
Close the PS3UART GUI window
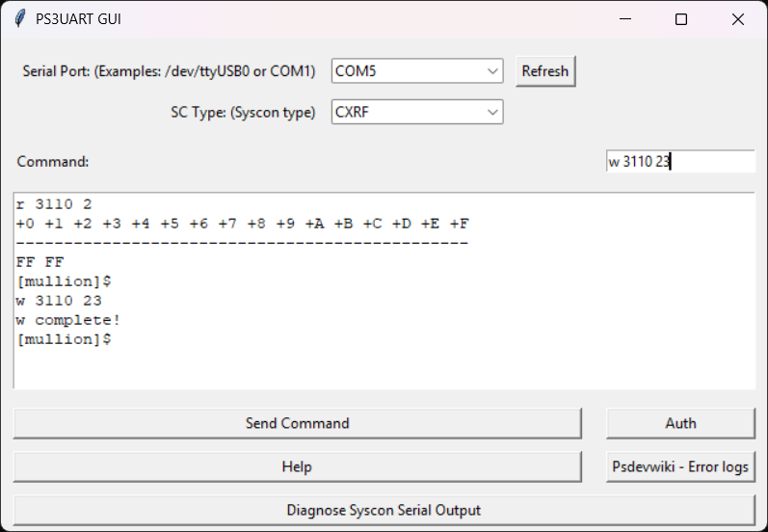738,19
